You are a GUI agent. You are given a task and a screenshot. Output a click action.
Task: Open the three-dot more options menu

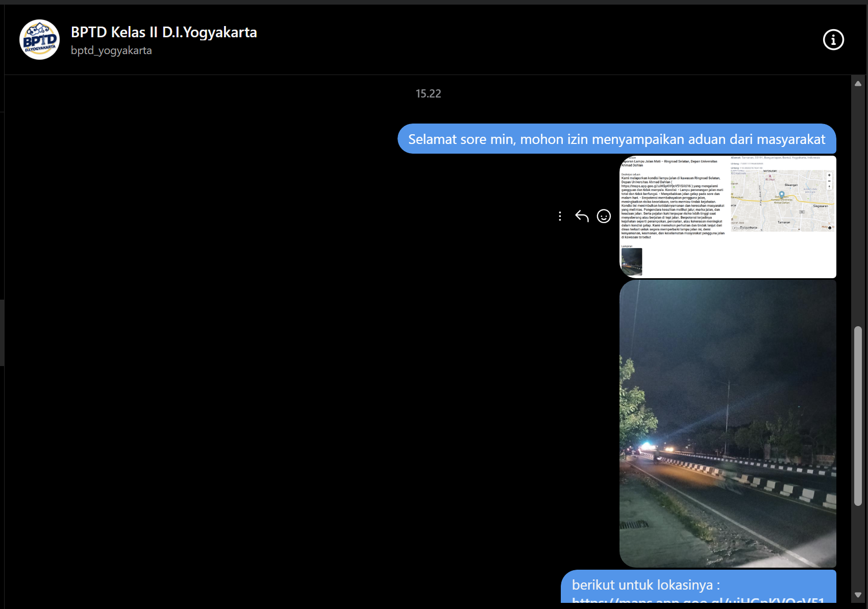tap(560, 216)
